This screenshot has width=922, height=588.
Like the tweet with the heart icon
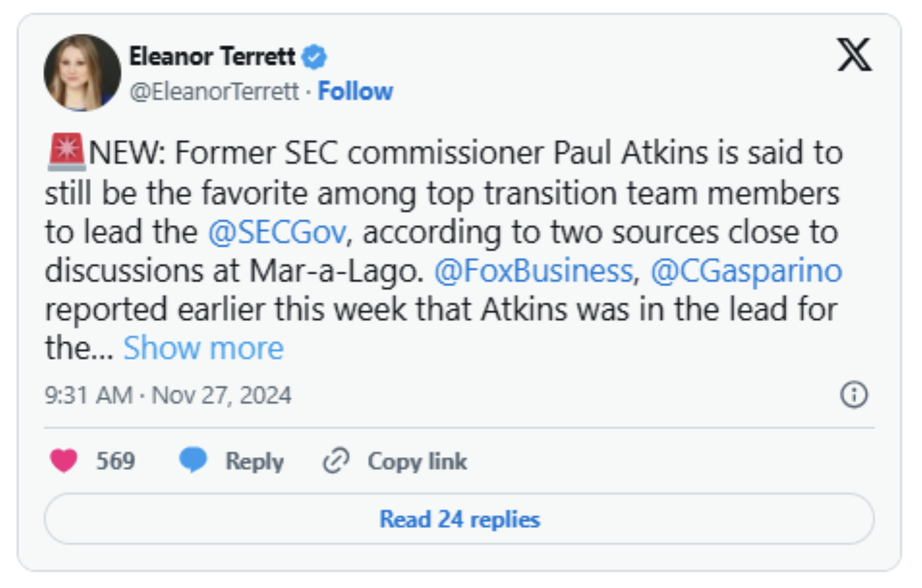(64, 460)
